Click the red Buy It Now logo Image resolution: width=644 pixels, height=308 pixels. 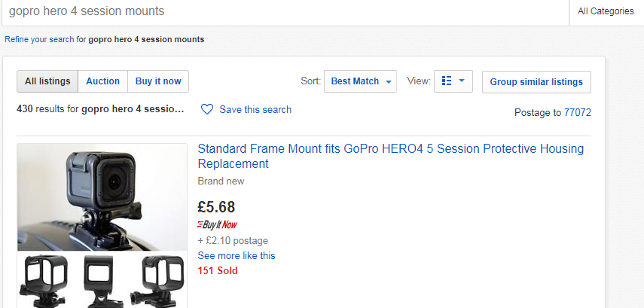(215, 224)
